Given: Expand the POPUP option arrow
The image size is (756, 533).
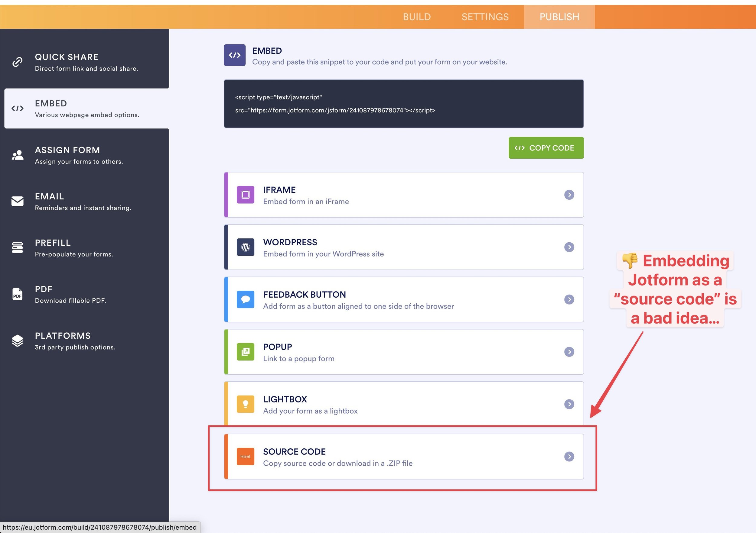Looking at the screenshot, I should coord(569,352).
